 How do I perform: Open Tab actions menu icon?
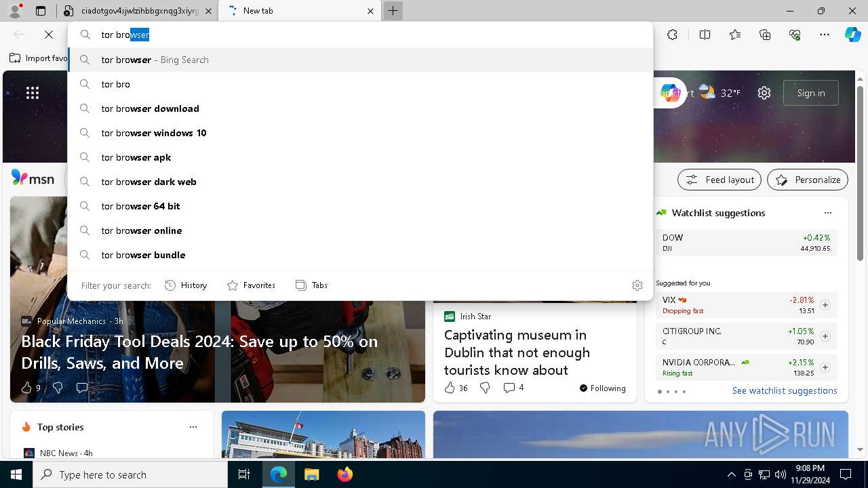(x=41, y=11)
